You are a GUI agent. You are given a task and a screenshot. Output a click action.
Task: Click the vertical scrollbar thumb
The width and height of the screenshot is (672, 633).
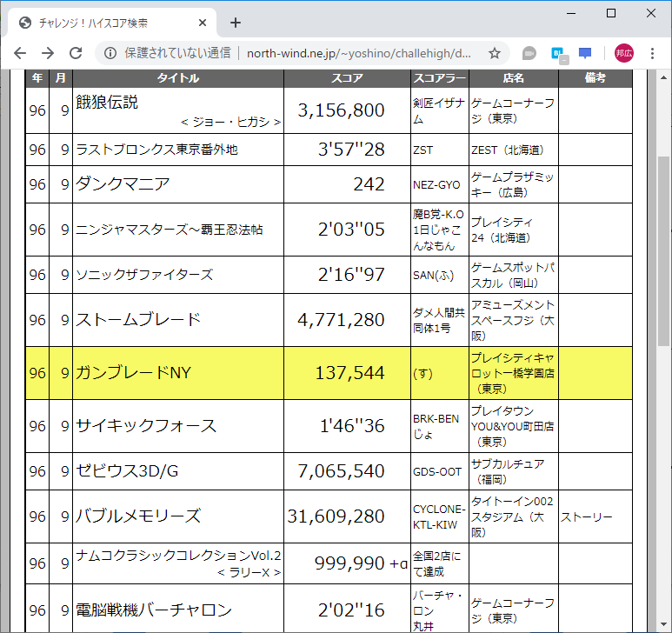point(663,250)
